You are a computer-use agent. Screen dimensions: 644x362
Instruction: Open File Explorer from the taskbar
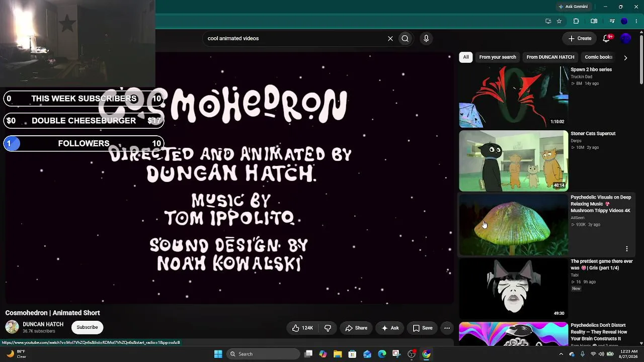[x=338, y=354]
